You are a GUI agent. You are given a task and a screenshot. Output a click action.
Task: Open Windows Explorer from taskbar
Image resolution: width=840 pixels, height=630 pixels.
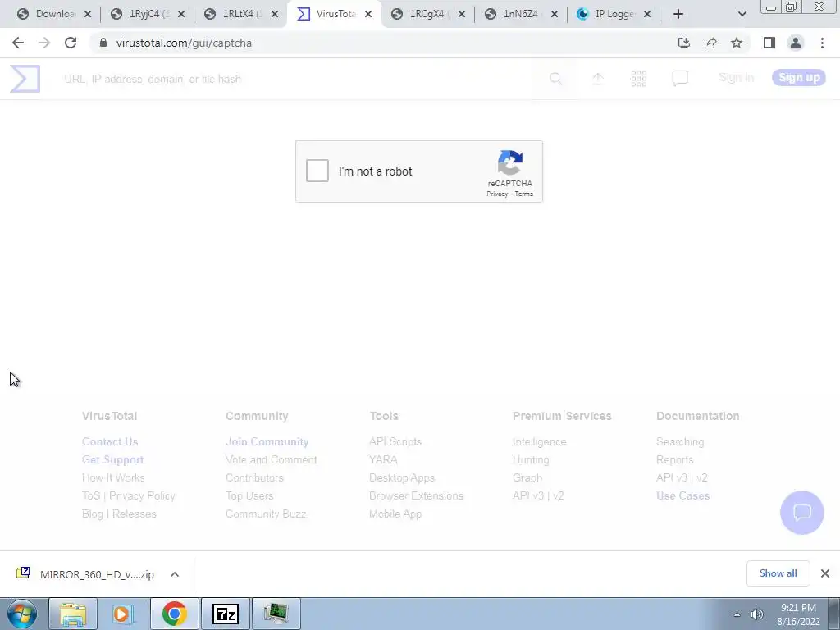73,614
